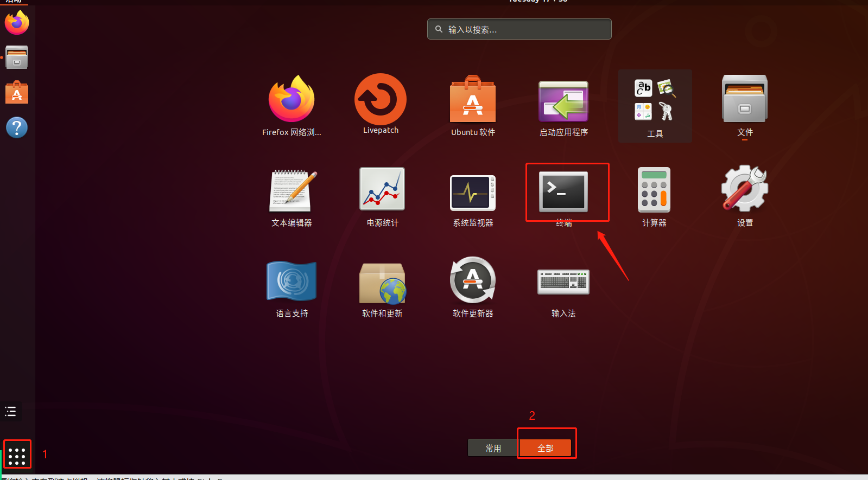Switch to the 常用 frequent tab
The height and width of the screenshot is (480, 868).
[493, 448]
